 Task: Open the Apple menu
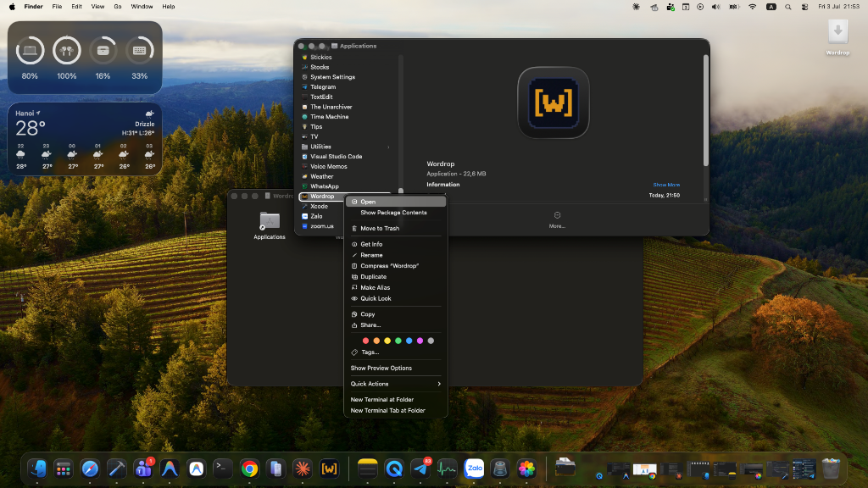point(12,7)
